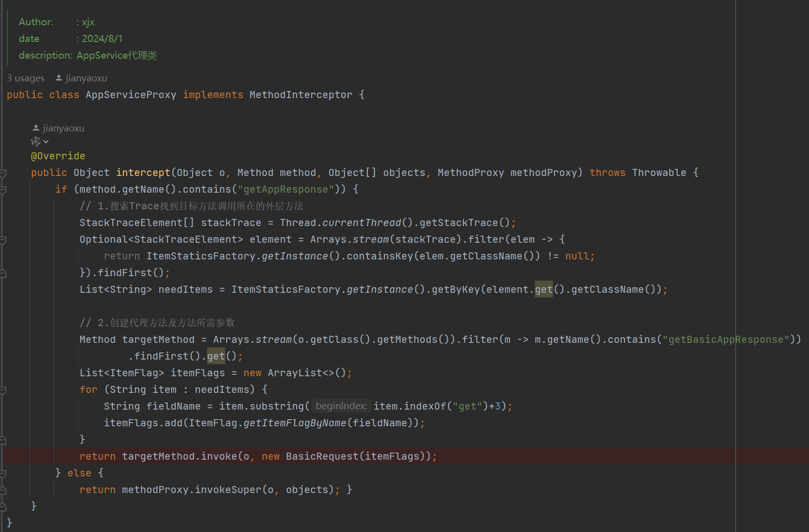
Task: Click fold end marker of for loop closing brace
Action: pos(3,440)
